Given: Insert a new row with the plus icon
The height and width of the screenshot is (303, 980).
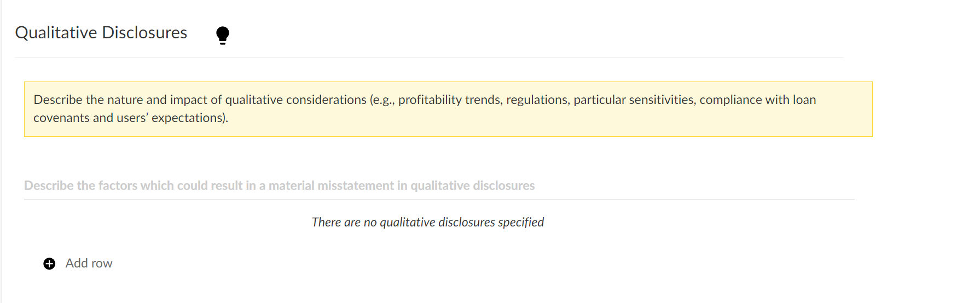Looking at the screenshot, I should click(49, 264).
